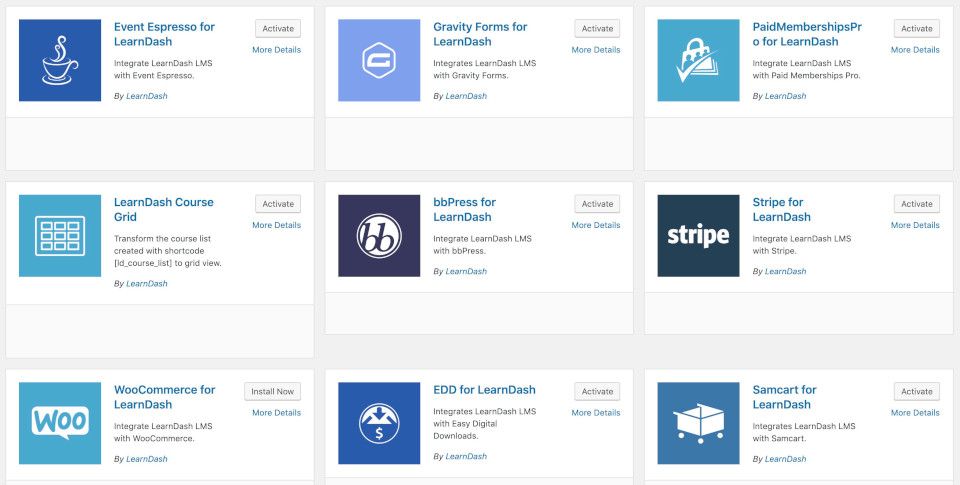Open More Details for Event Espresso
Screen dimensions: 960x485
[277, 50]
